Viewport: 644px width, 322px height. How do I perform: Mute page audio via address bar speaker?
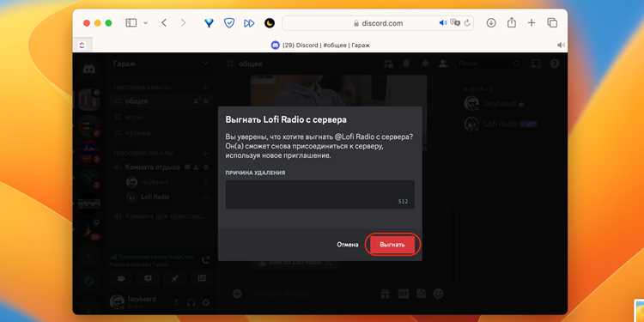pos(443,23)
